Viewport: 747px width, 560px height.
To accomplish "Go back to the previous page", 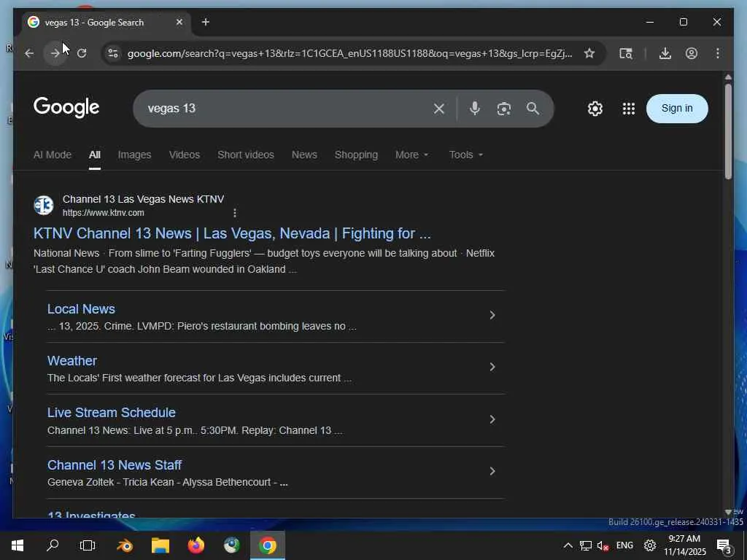I will (x=29, y=53).
